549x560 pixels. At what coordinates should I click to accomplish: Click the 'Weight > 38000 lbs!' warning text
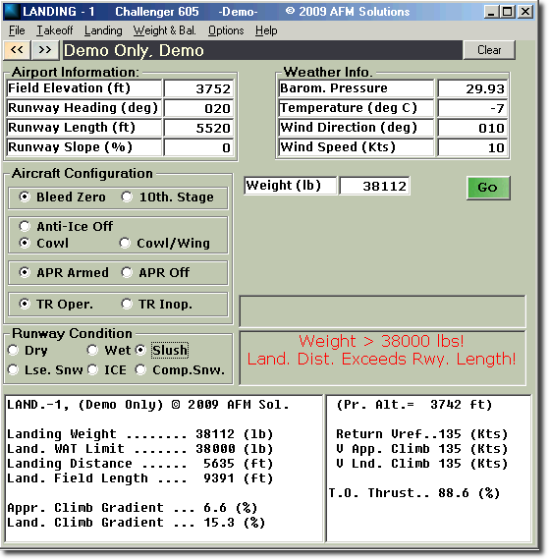(x=381, y=341)
